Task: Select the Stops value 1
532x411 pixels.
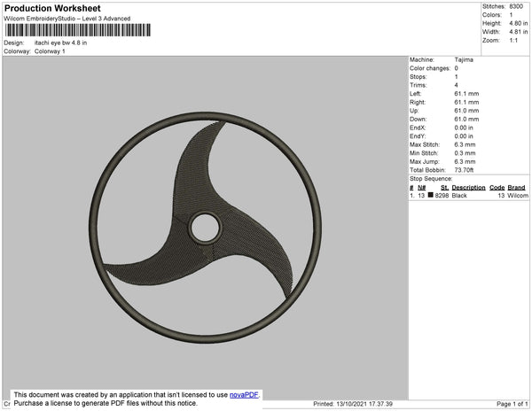Action: [x=457, y=76]
